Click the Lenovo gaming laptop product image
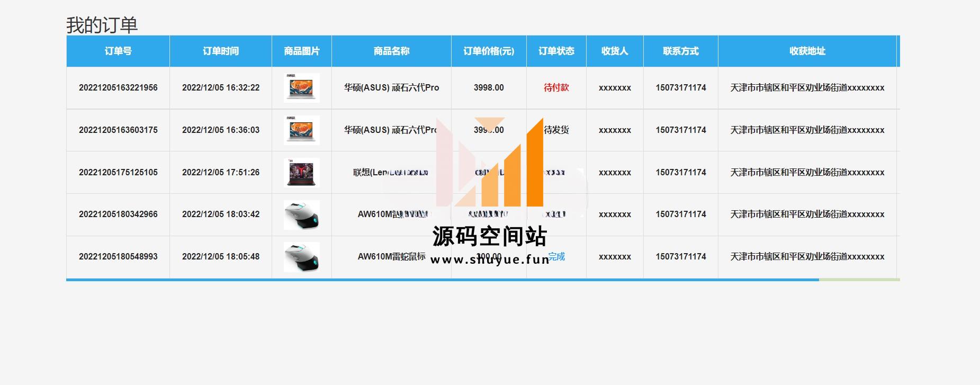Image resolution: width=980 pixels, height=385 pixels. coord(301,173)
